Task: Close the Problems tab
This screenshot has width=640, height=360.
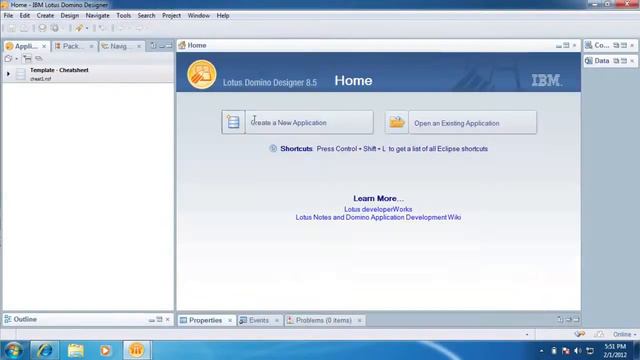Action: (x=360, y=321)
